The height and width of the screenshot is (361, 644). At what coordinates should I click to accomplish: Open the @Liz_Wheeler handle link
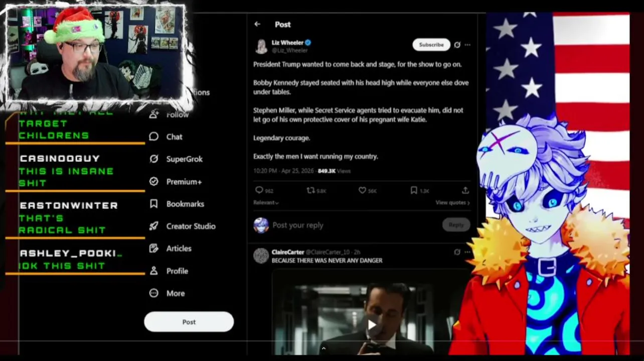[x=290, y=50]
